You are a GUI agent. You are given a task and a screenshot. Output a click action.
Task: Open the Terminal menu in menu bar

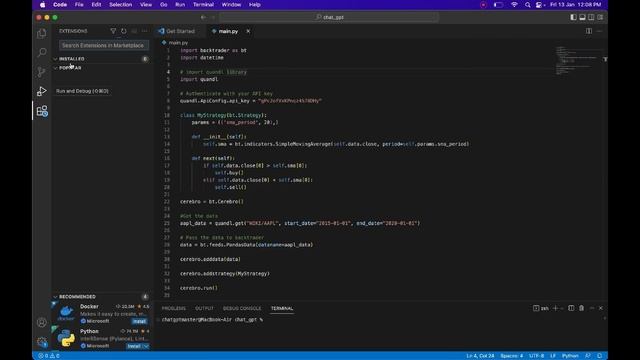[203, 4]
